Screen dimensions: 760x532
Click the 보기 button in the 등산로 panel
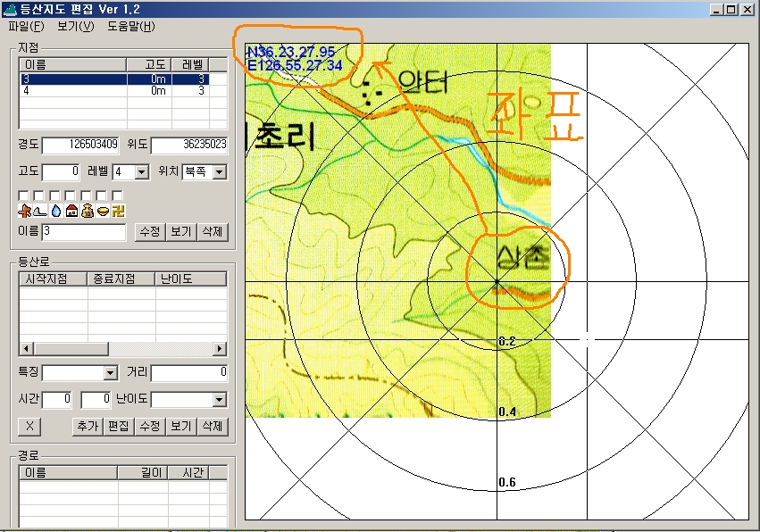[x=180, y=427]
